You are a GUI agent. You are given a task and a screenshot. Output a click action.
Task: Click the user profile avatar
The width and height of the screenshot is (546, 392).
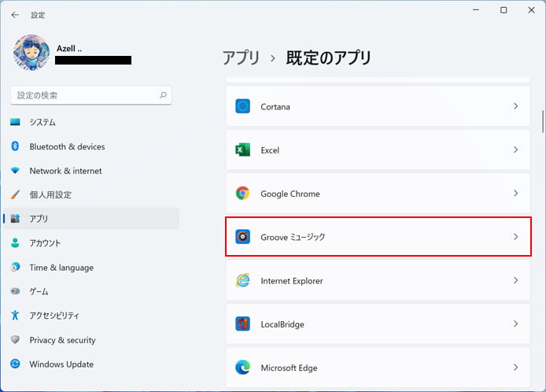coord(31,53)
